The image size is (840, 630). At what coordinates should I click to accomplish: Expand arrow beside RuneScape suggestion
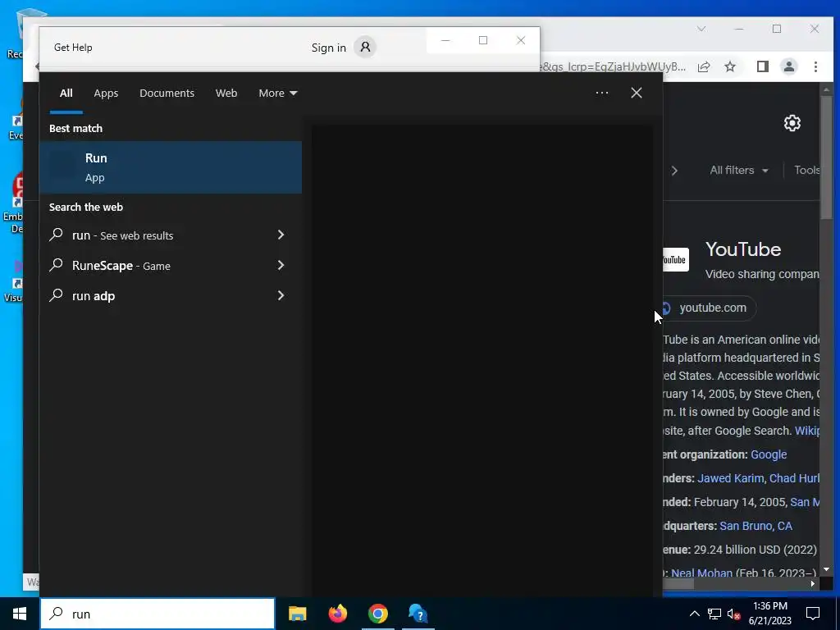click(x=281, y=265)
